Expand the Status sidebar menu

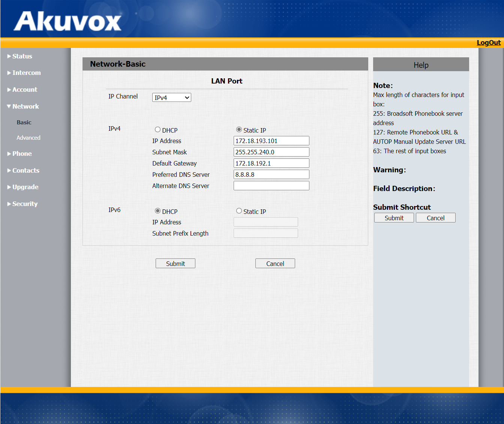coord(22,56)
